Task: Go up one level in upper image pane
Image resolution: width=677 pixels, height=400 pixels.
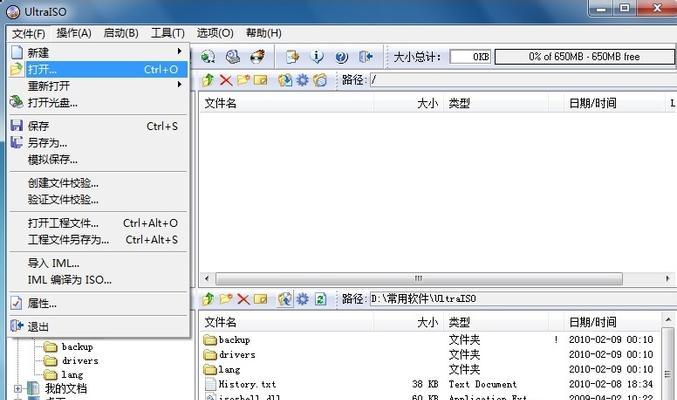Action: pyautogui.click(x=208, y=80)
